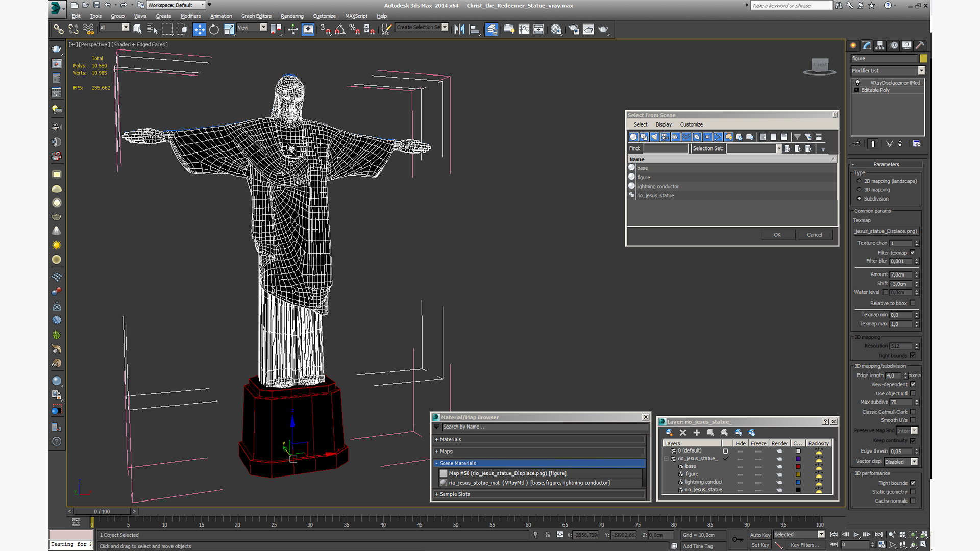
Task: Open Select by Name tool
Action: 152,29
